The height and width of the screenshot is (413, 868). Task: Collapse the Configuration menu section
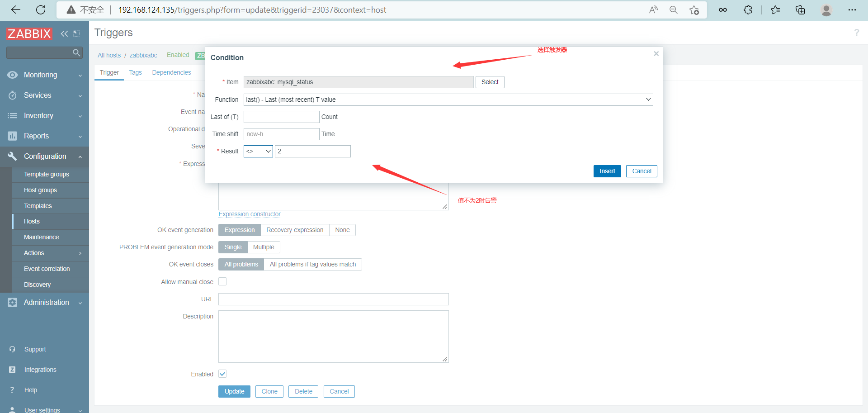coord(80,157)
